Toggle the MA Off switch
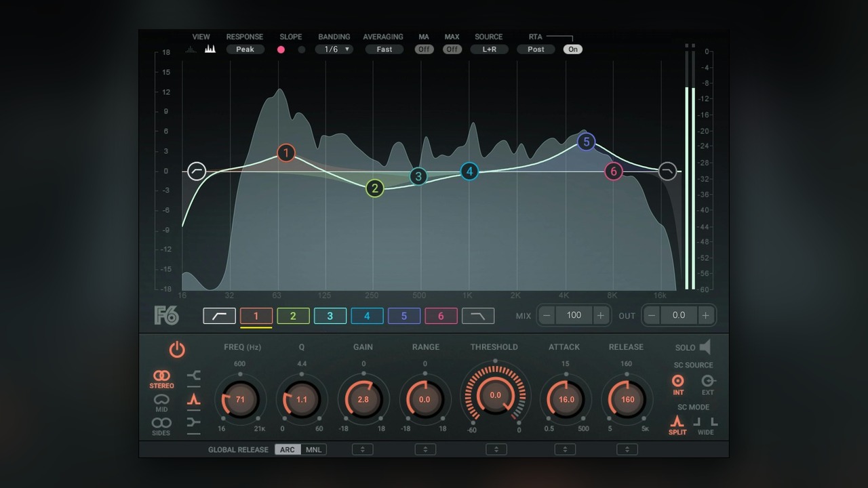868x488 pixels. (424, 49)
